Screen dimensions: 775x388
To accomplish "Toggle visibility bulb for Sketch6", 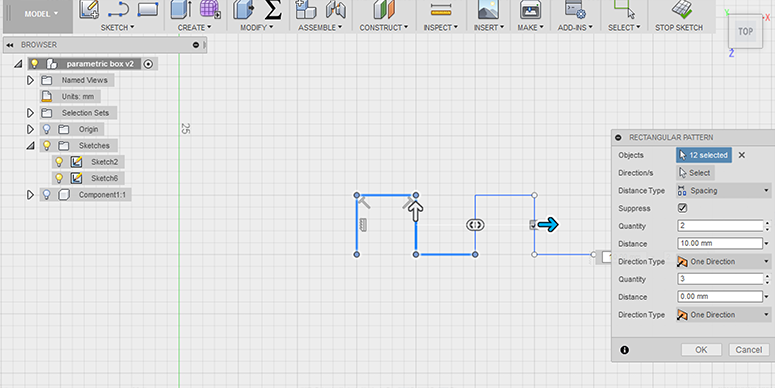I will coord(59,178).
